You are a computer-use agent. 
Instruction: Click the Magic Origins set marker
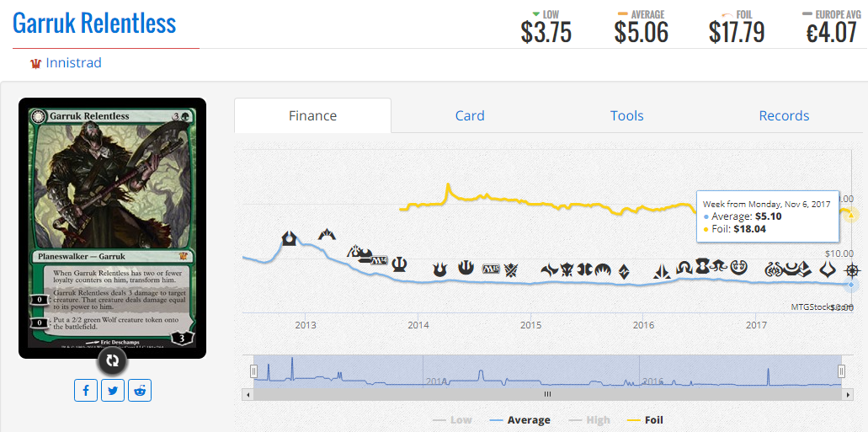pyautogui.click(x=603, y=270)
